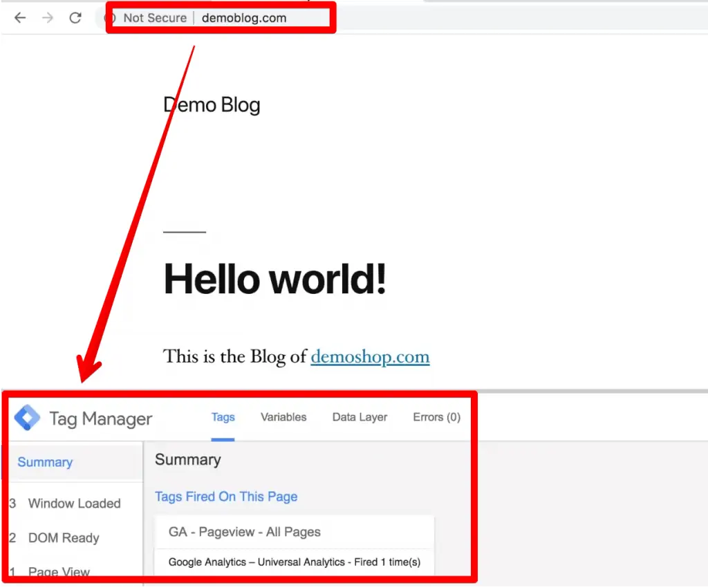
Task: Open site info icon next to Not Secure
Action: (110, 17)
